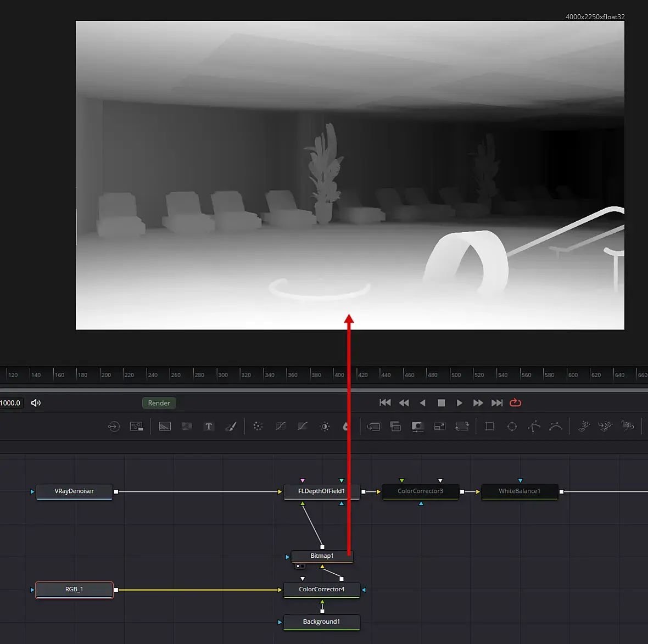Step forward with fast-forward button
Screen dimensions: 648x644
[478, 403]
